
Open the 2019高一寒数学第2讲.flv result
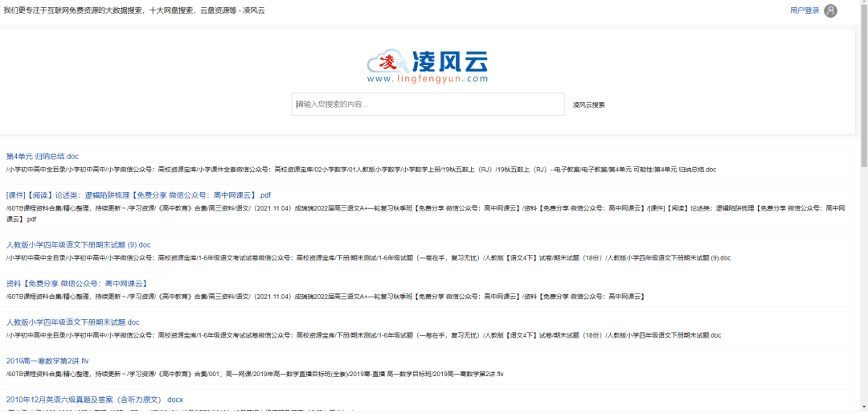point(47,361)
